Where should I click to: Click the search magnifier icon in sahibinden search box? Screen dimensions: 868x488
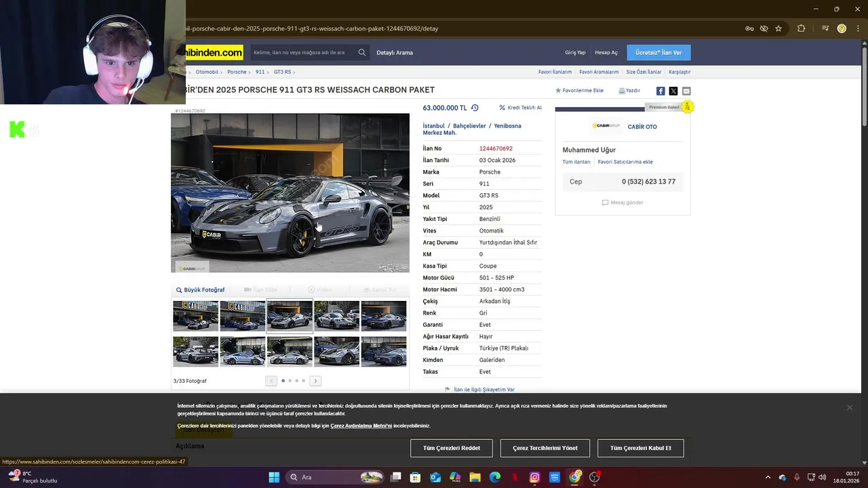tap(362, 52)
